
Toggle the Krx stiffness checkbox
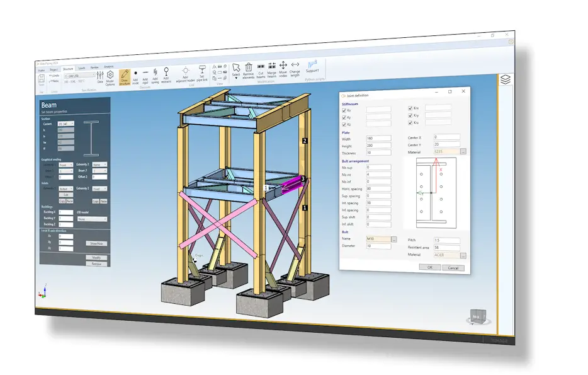(410, 108)
